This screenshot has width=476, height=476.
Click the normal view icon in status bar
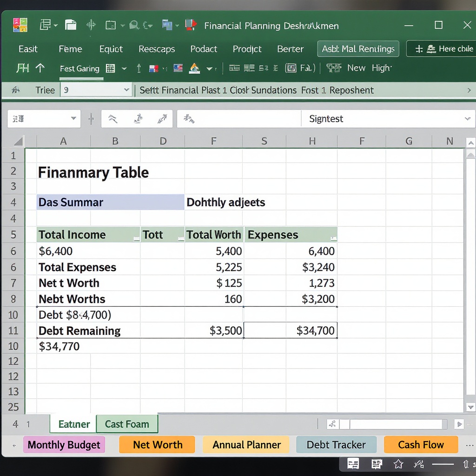point(353,464)
